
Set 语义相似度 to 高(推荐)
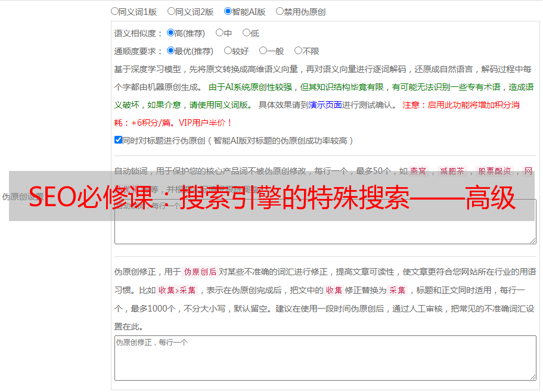[170, 33]
